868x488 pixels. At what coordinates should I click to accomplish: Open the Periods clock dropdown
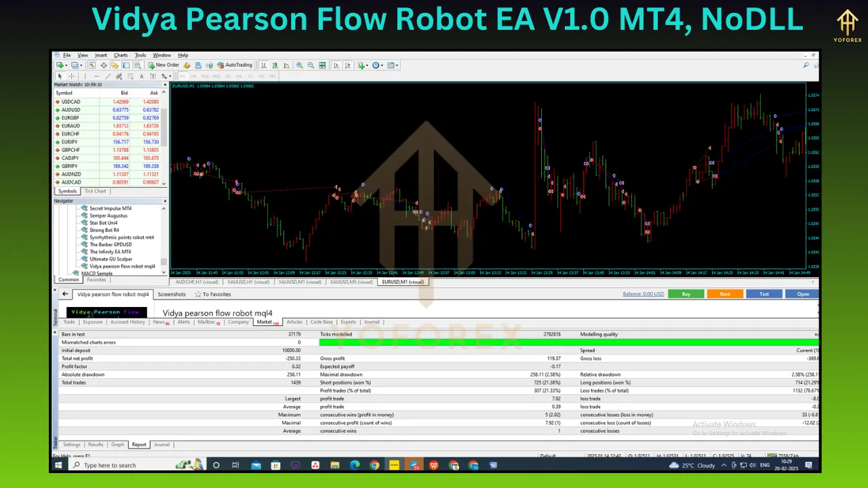(x=376, y=65)
